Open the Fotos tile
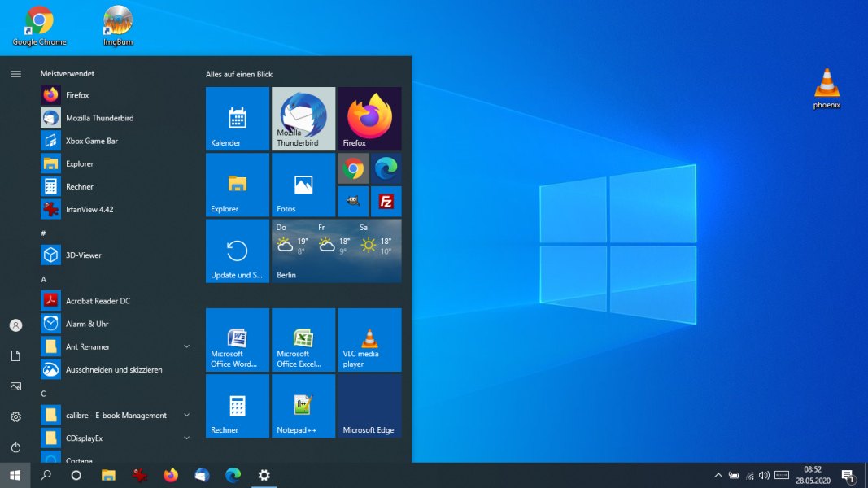 (x=303, y=185)
